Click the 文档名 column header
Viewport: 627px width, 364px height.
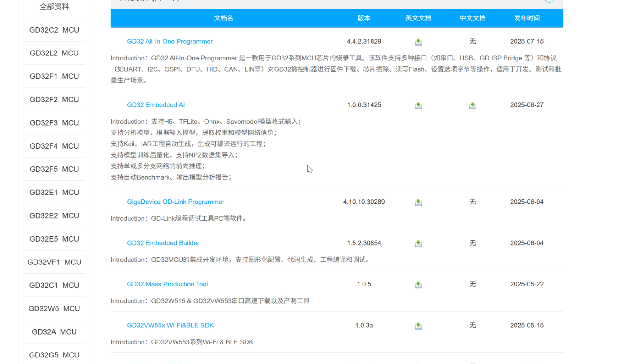coord(223,18)
